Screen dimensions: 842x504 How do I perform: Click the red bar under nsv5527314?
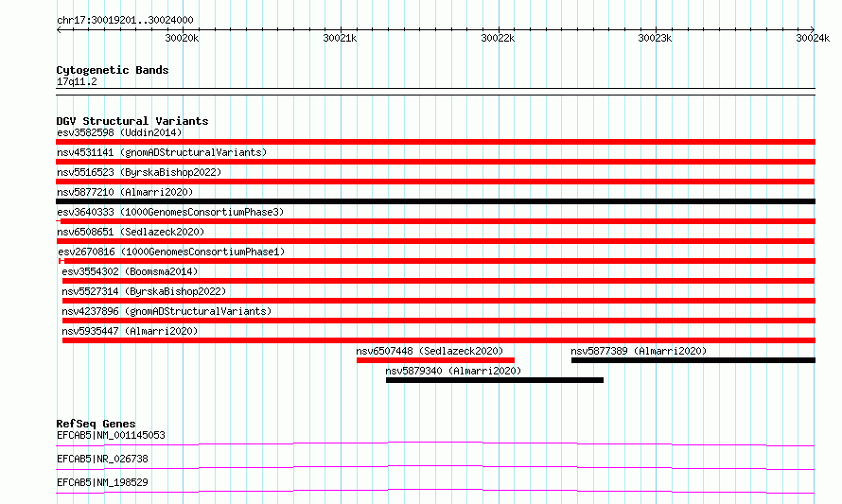pyautogui.click(x=439, y=301)
